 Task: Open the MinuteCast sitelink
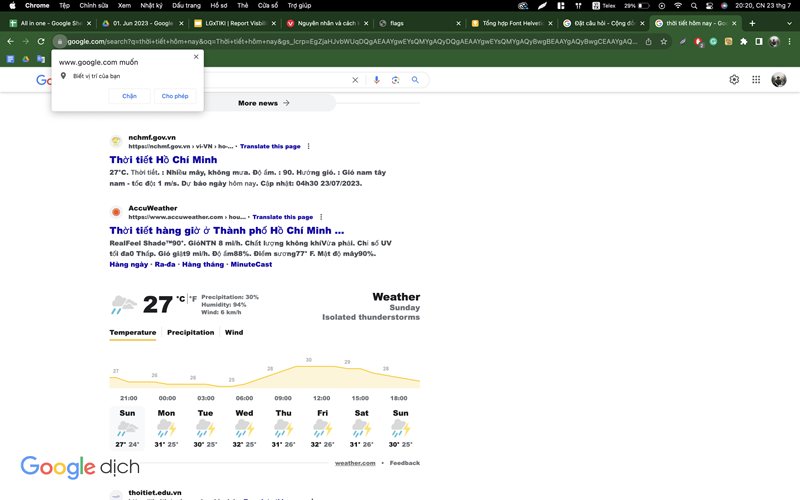click(251, 264)
